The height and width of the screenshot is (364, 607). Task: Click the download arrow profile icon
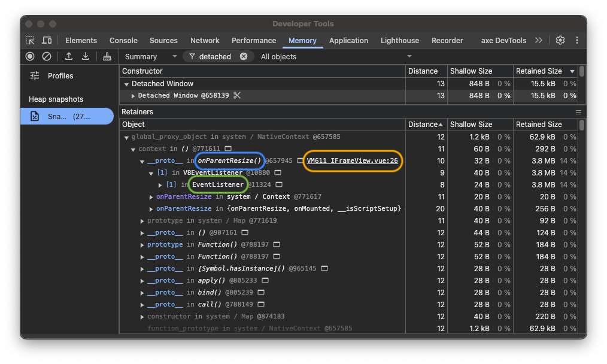click(x=86, y=56)
